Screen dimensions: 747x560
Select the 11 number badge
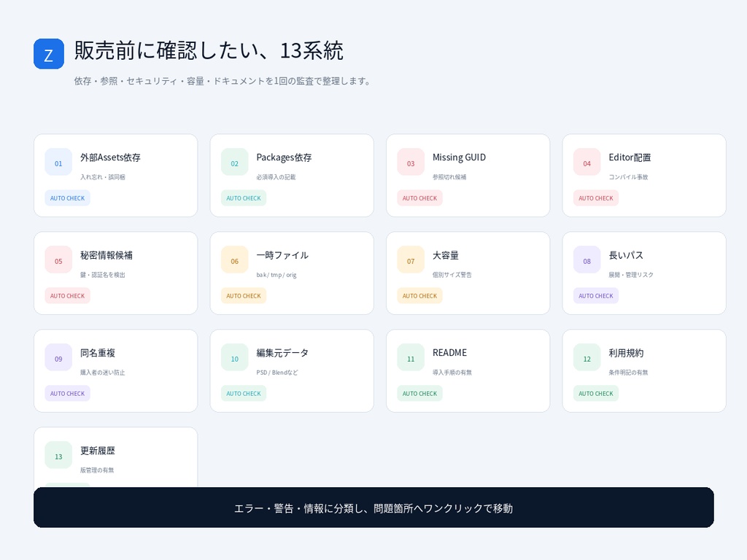pyautogui.click(x=411, y=357)
